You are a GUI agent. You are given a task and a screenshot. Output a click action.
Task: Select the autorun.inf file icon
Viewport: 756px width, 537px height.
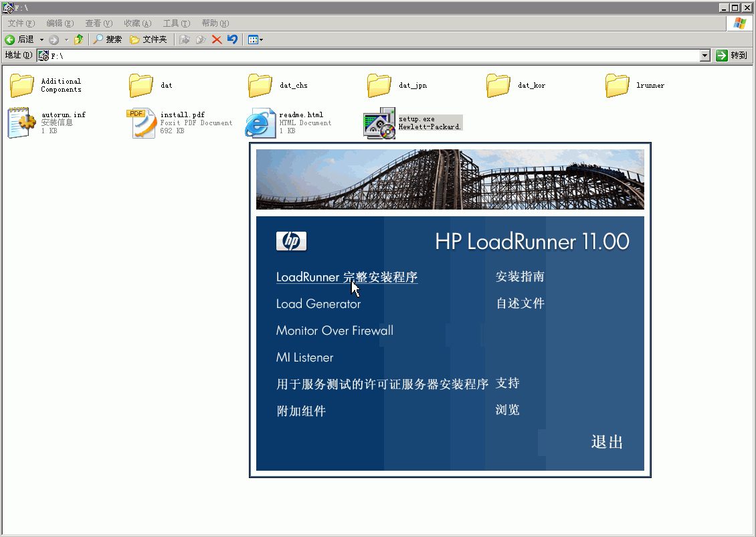[21, 123]
